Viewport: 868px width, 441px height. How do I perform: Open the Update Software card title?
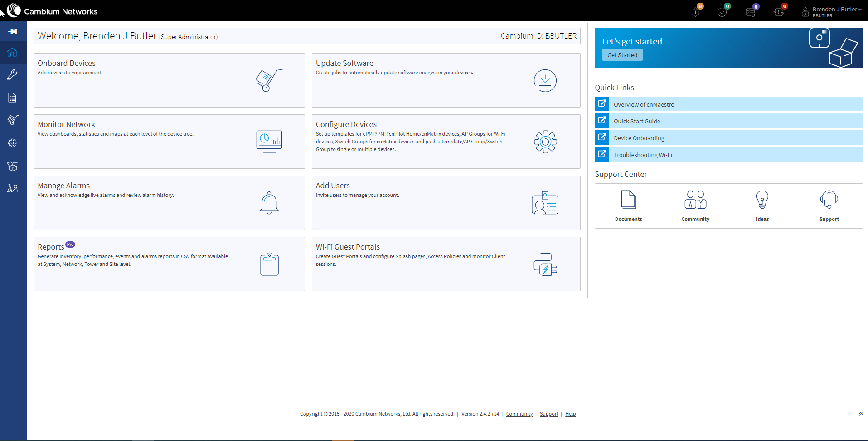coord(344,63)
